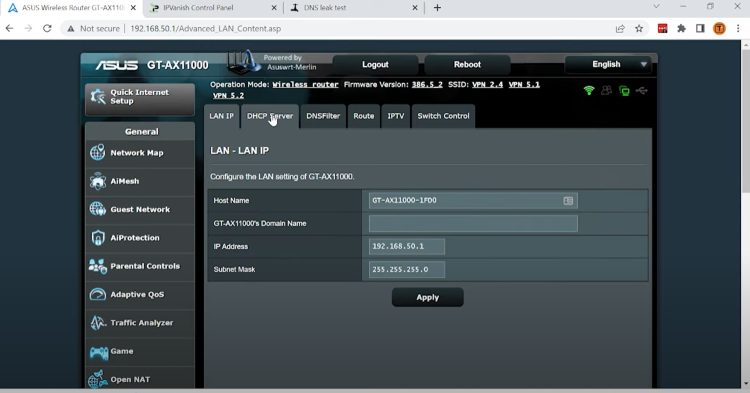Open the English language dropdown
Screen dimensions: 750x393
pos(608,65)
